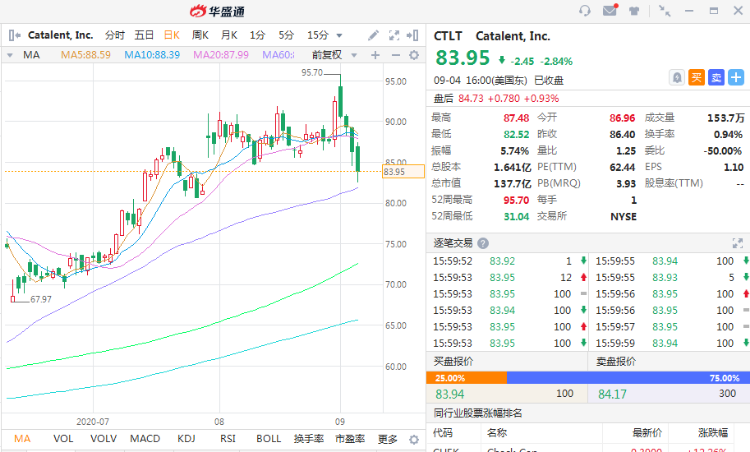Select the 市盈率 indicator tab

point(350,439)
